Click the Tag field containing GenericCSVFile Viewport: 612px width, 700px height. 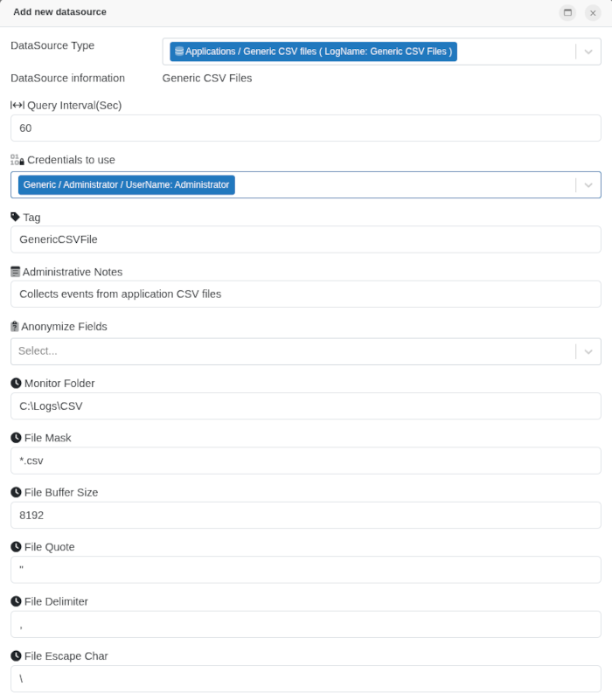pos(306,239)
